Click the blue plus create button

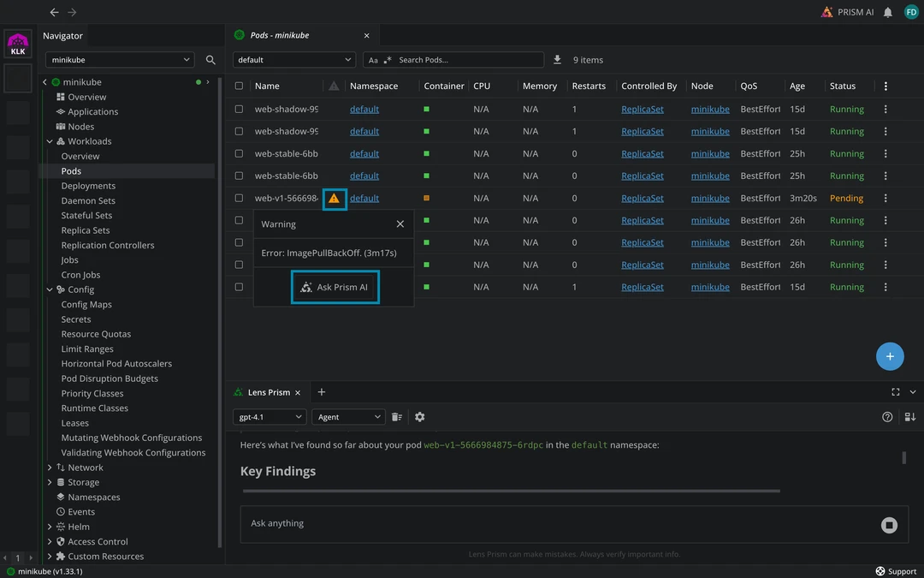(890, 356)
